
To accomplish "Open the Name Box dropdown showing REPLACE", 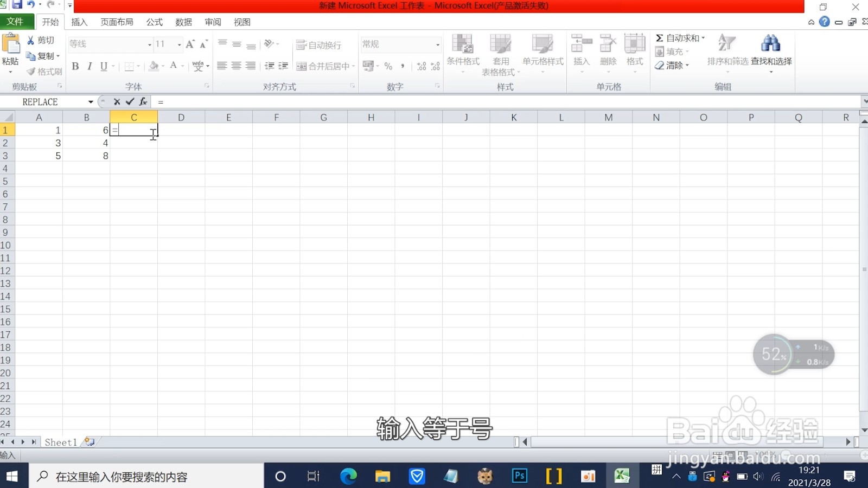I will click(91, 102).
